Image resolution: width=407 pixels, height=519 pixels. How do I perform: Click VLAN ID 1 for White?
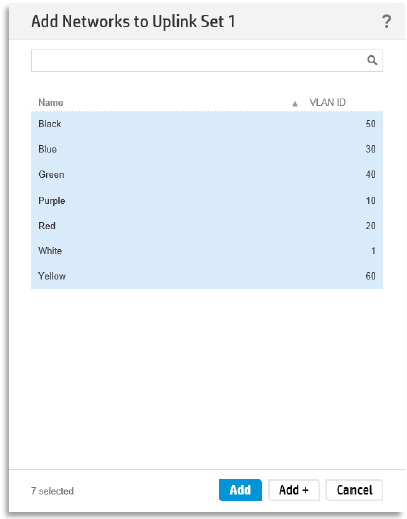click(373, 251)
